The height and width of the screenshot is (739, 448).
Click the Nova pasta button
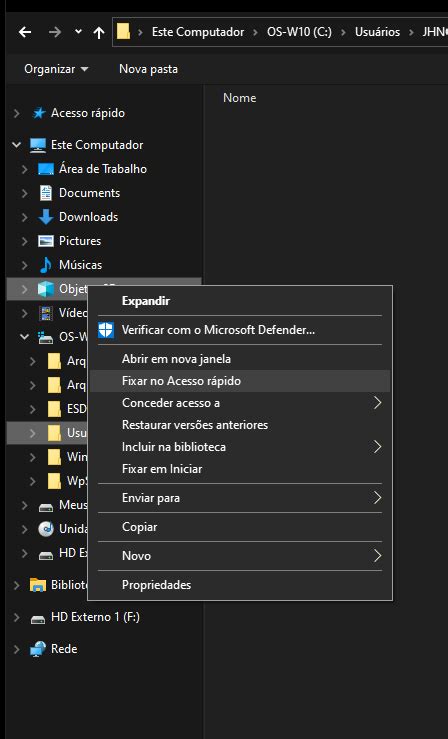[148, 69]
